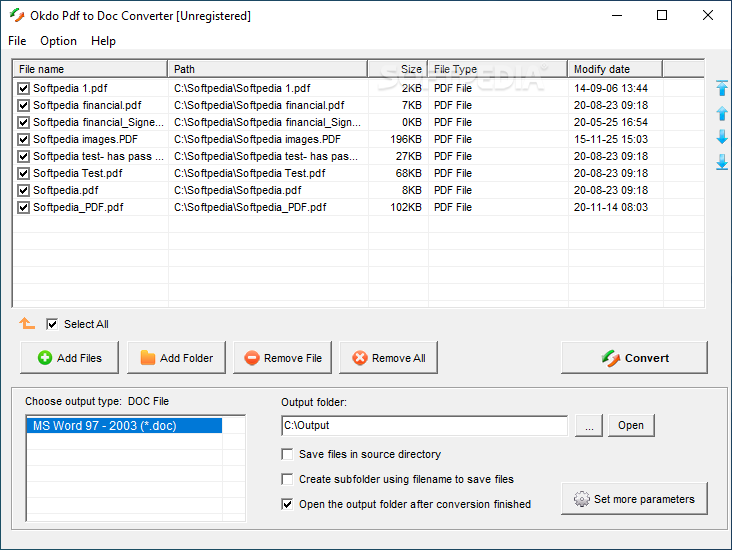Open the Option menu
The height and width of the screenshot is (550, 732).
pyautogui.click(x=58, y=41)
